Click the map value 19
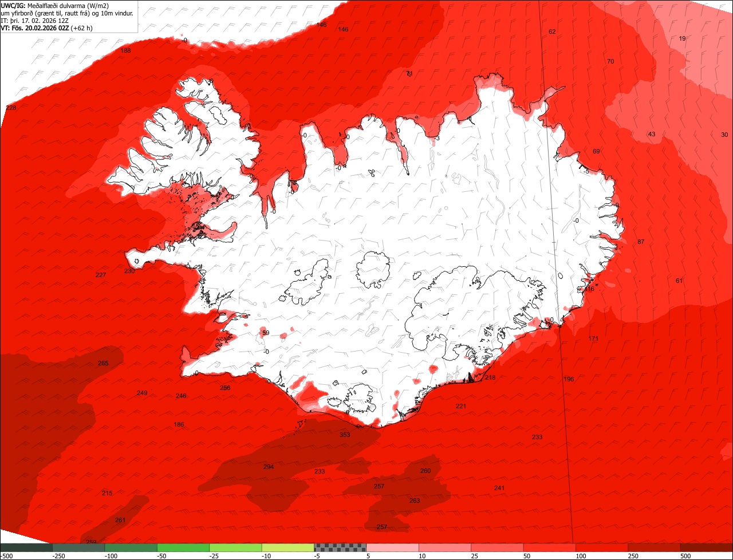The image size is (733, 560). point(682,38)
